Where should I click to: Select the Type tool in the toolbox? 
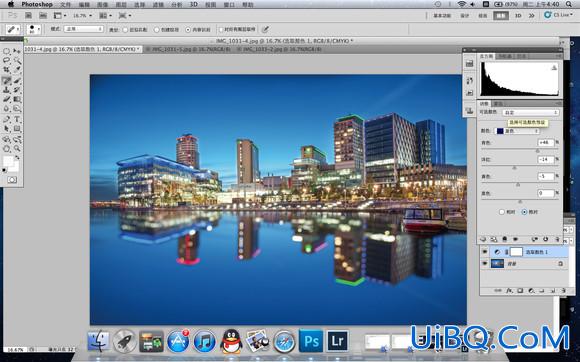[x=17, y=119]
